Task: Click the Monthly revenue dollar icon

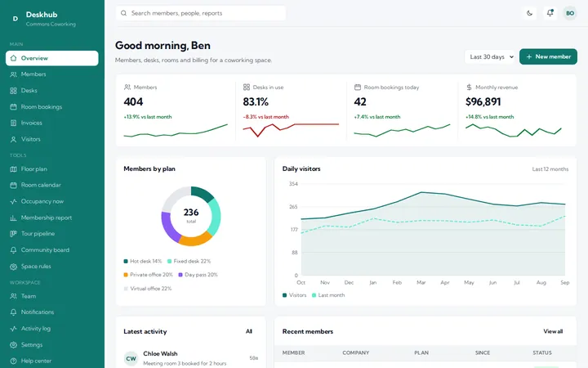Action: point(469,88)
